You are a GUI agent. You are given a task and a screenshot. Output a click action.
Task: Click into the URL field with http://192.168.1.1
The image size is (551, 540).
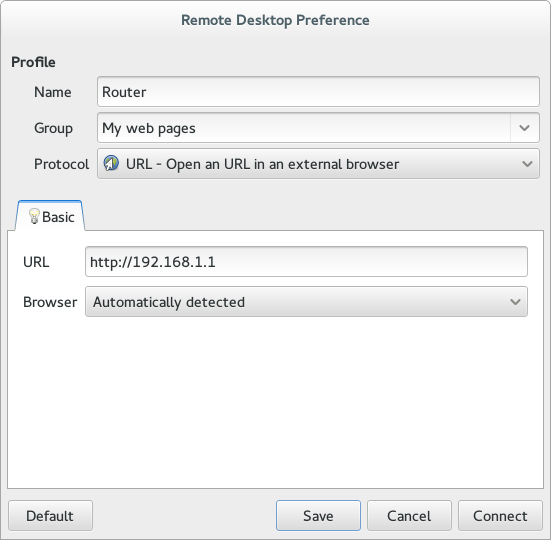click(x=306, y=262)
